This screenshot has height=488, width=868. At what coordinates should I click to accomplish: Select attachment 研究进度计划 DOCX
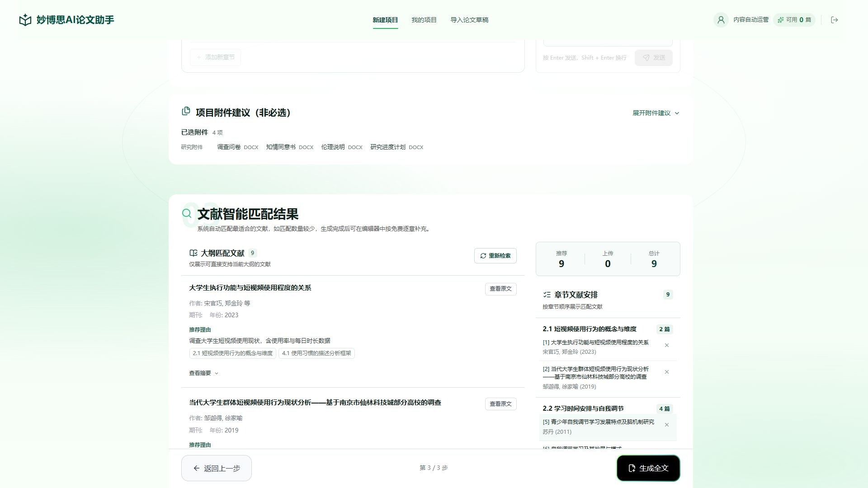pyautogui.click(x=397, y=147)
